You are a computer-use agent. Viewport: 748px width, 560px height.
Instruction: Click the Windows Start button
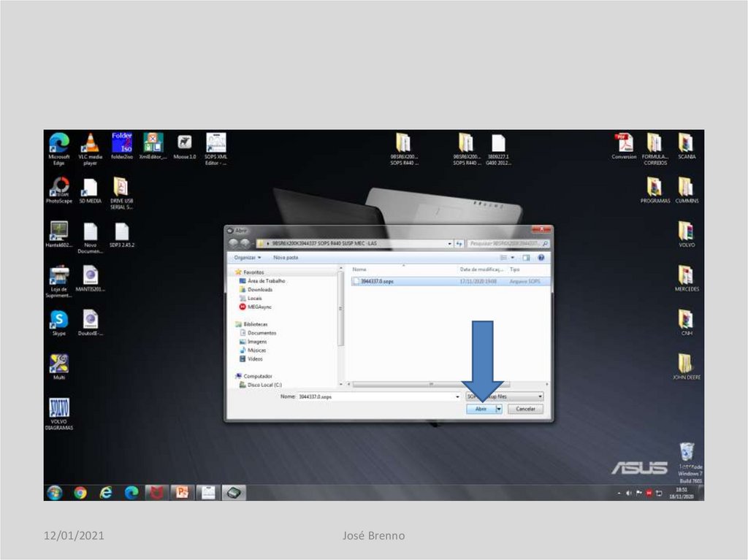point(54,493)
